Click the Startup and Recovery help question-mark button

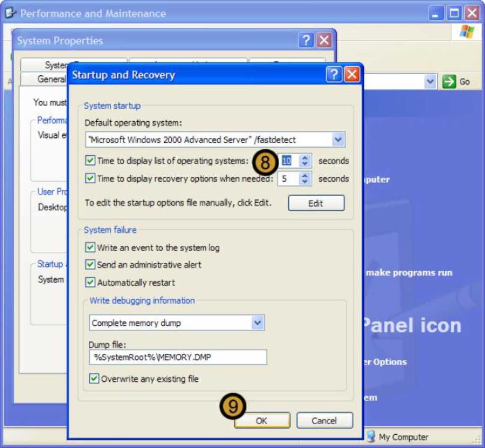tap(334, 74)
